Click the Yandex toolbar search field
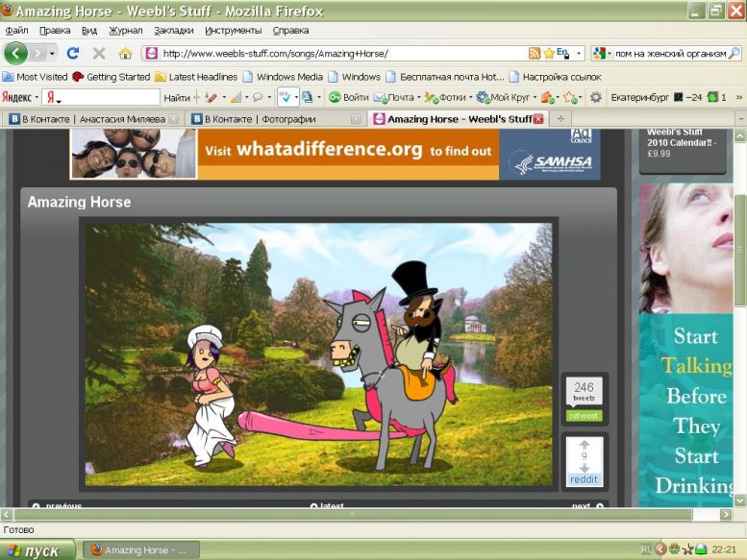This screenshot has width=747, height=560. (101, 98)
